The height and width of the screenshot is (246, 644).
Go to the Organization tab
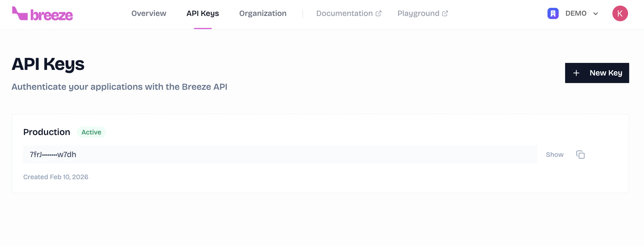click(x=263, y=13)
